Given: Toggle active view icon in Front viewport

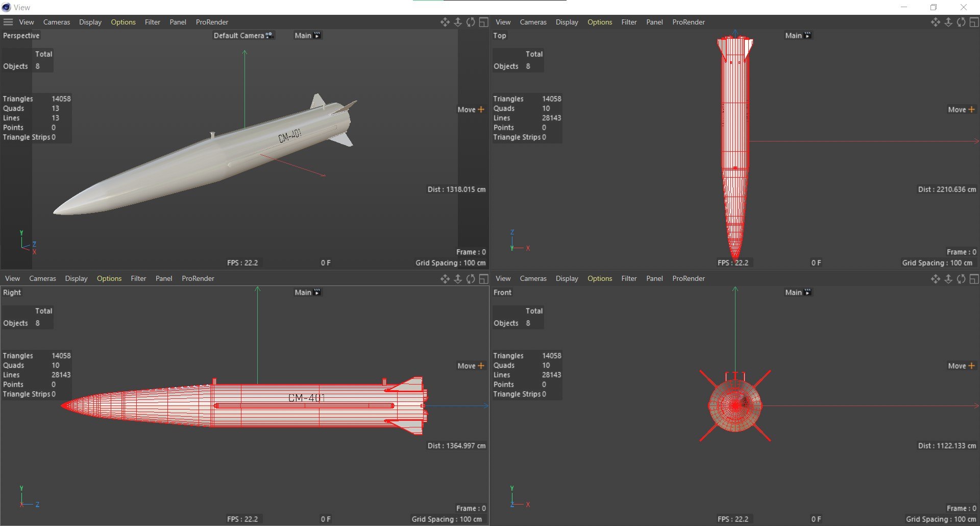Looking at the screenshot, I should click(x=974, y=278).
